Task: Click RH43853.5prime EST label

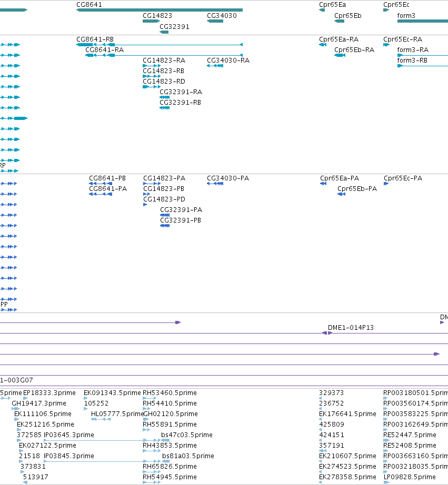Action: point(170,446)
